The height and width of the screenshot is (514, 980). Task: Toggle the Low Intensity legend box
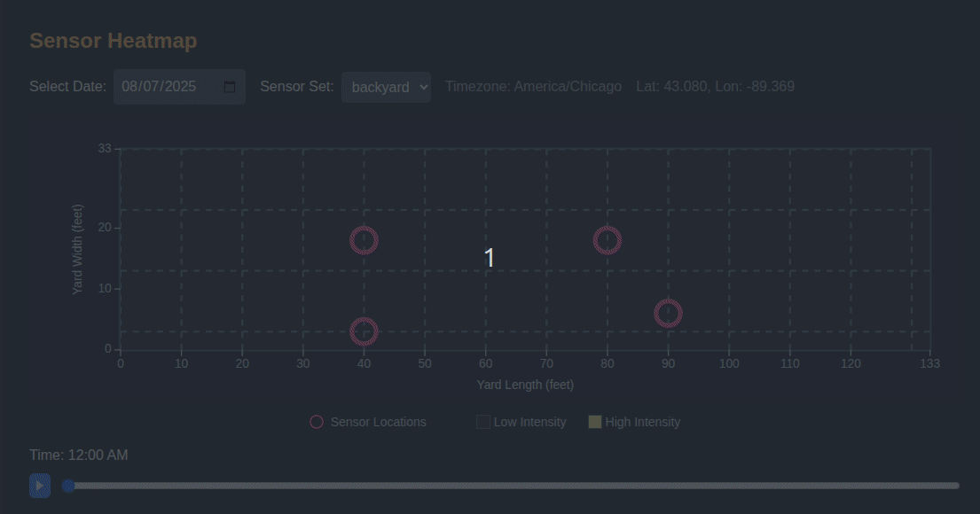click(483, 422)
